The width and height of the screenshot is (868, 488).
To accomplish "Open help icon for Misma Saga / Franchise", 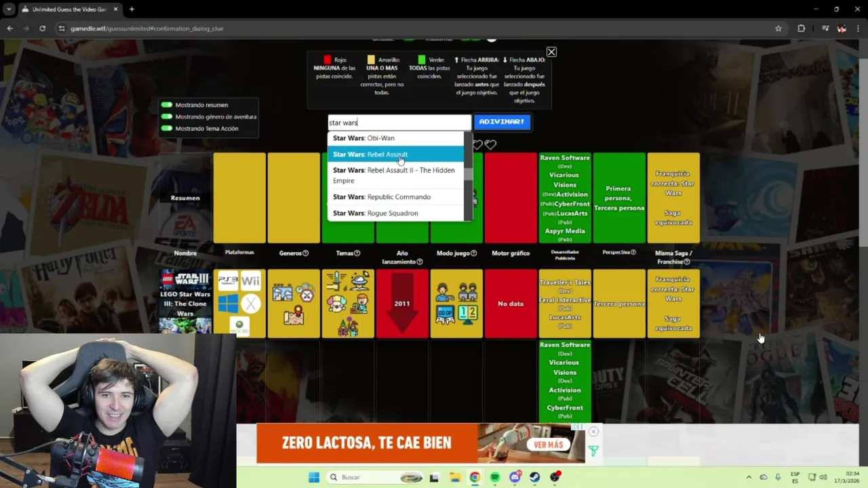I will [687, 262].
